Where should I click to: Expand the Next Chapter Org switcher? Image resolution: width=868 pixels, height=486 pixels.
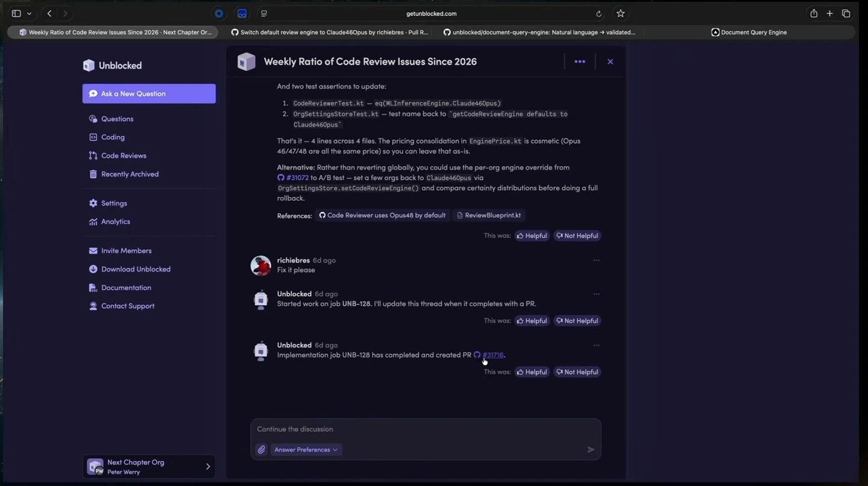pyautogui.click(x=149, y=467)
